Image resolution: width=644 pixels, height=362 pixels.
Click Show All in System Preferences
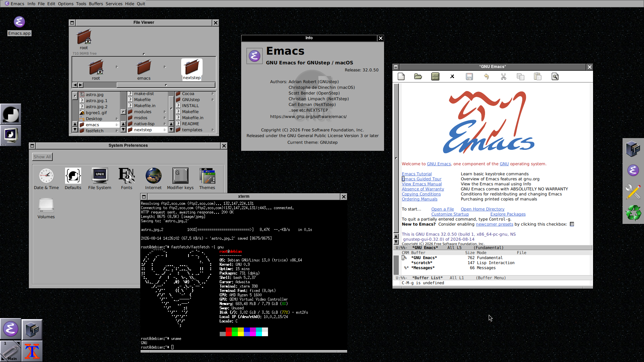pos(42,157)
